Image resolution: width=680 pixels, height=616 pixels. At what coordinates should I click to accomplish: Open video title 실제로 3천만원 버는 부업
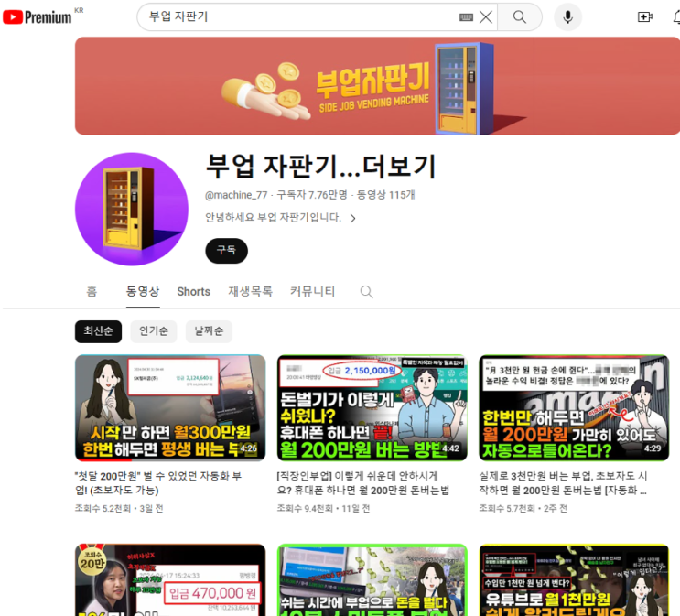click(x=564, y=482)
